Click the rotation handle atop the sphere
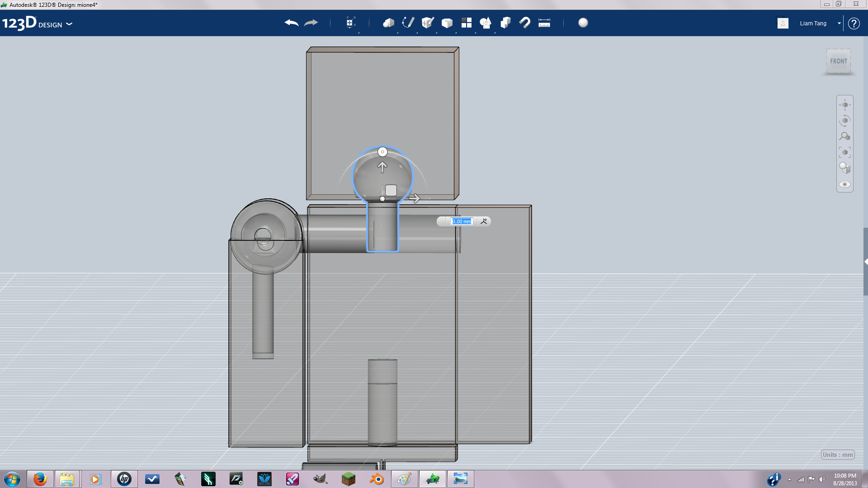Viewport: 868px width, 488px height. tap(382, 152)
